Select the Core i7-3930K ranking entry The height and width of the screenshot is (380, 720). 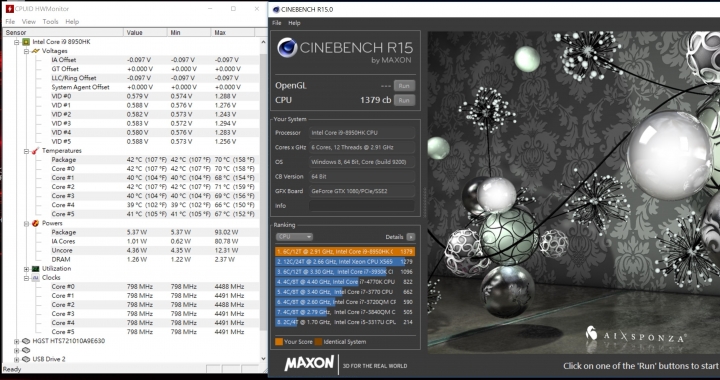tap(345, 272)
